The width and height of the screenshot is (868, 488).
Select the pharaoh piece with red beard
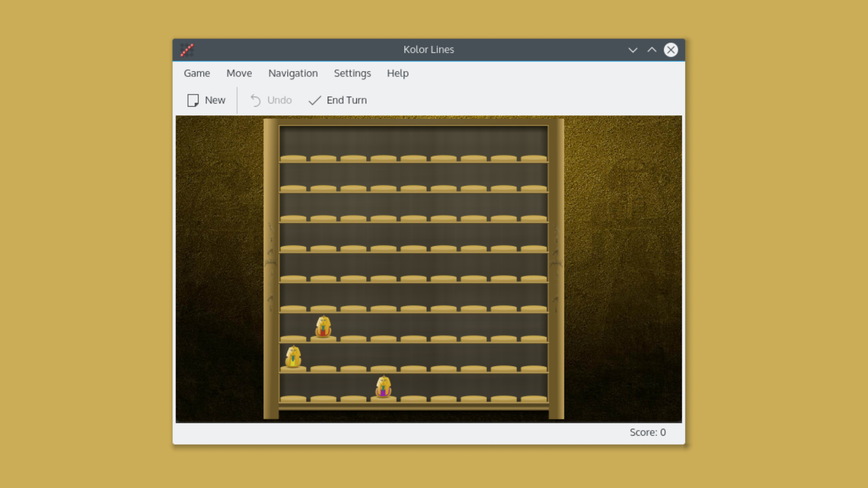pyautogui.click(x=323, y=327)
